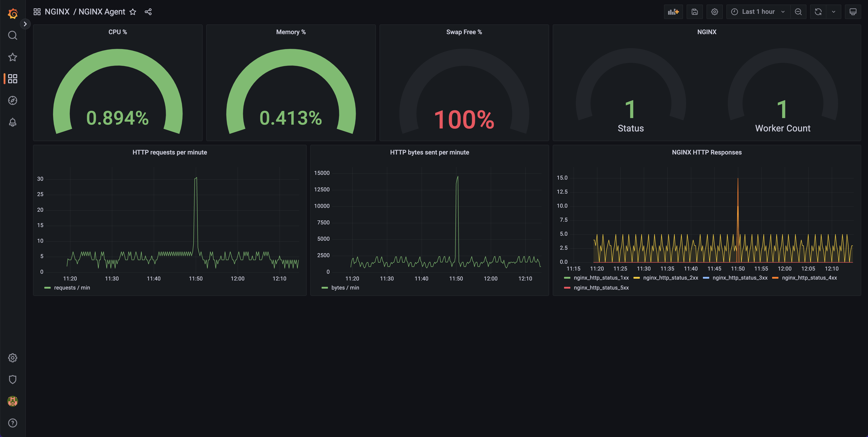Viewport: 868px width, 437px height.
Task: Toggle nginx_http_status_3xx legend series
Action: [x=740, y=278]
